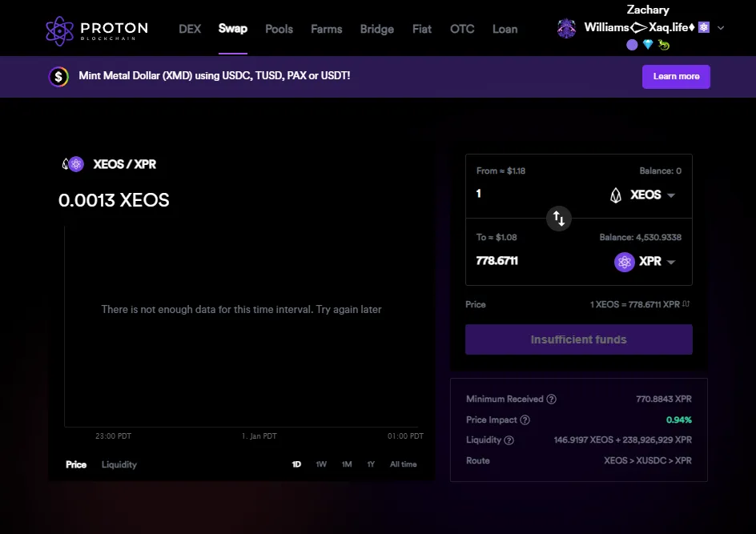Click the 770.8843 XPR minimum received value
The image size is (756, 534).
click(x=664, y=399)
